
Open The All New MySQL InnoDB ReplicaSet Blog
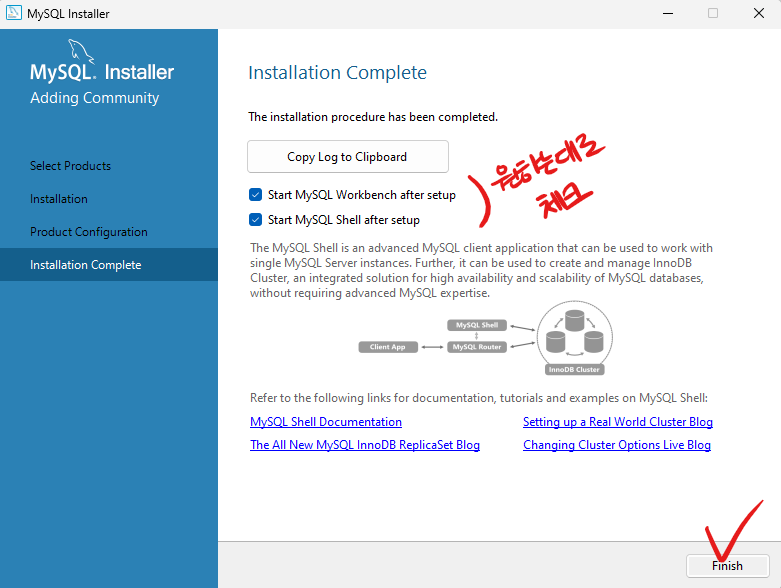tap(365, 445)
